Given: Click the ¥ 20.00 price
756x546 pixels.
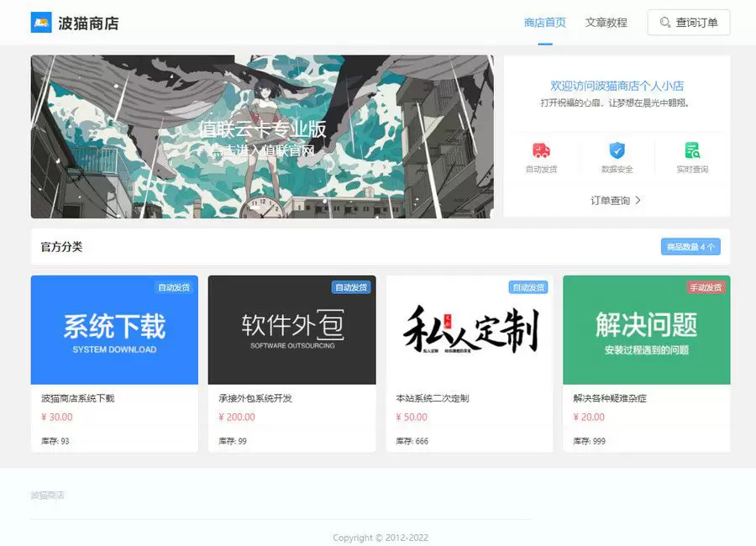Looking at the screenshot, I should (x=589, y=417).
